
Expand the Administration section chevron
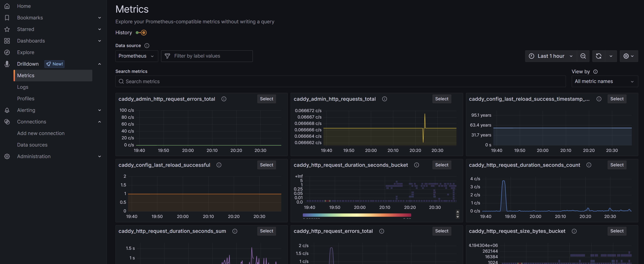pyautogui.click(x=100, y=156)
